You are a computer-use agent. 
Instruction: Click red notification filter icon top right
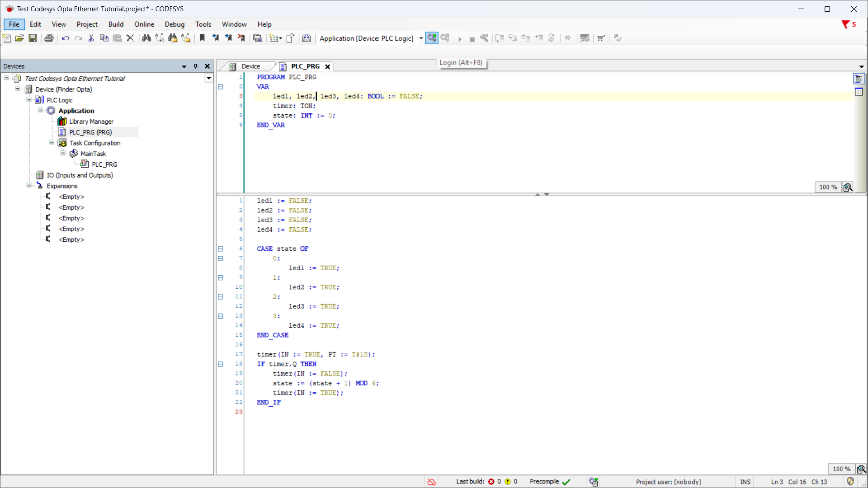pos(845,24)
